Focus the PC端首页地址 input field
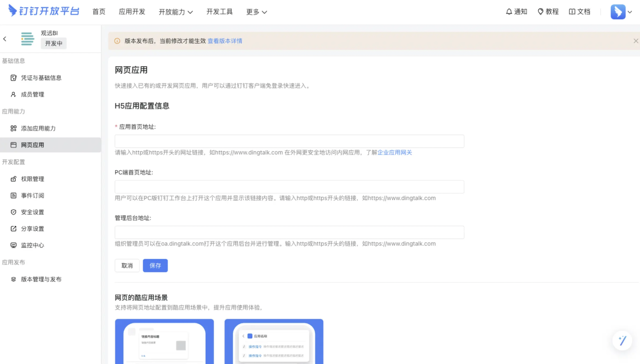This screenshot has width=640, height=364. pos(289,187)
